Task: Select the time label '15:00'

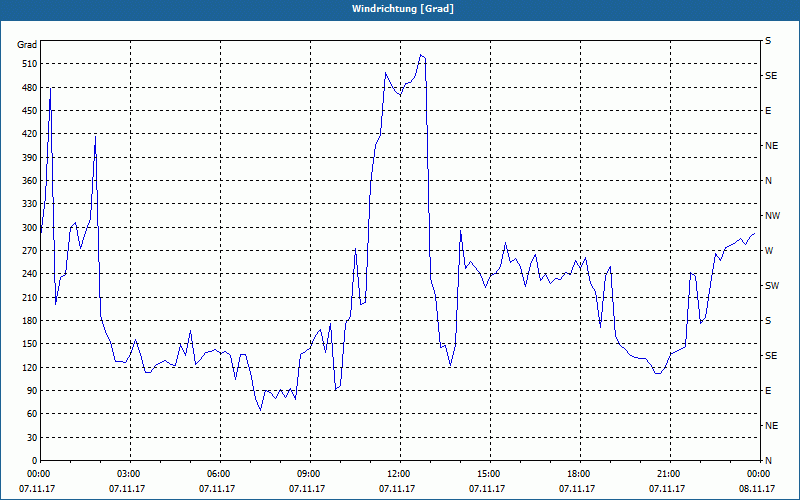Action: [x=487, y=473]
